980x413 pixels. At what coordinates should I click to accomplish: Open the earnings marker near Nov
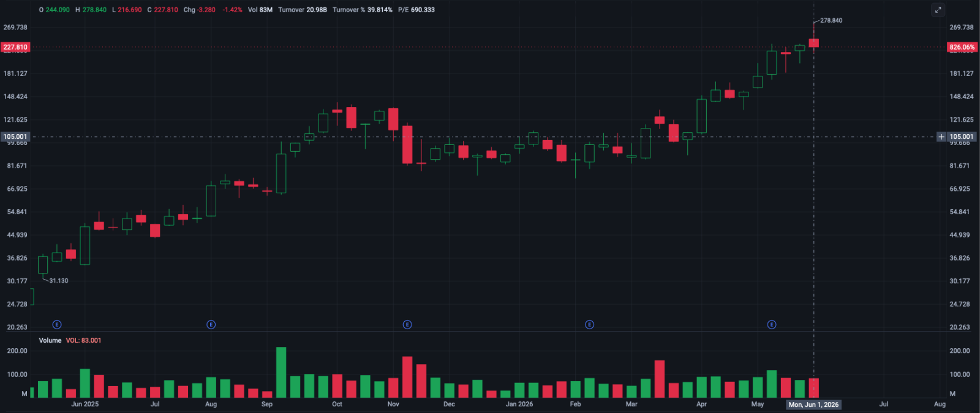(x=407, y=324)
